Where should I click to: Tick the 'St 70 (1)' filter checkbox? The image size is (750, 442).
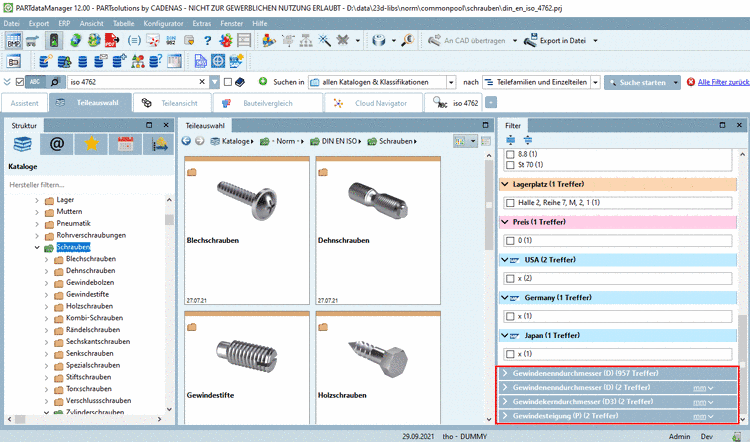tap(510, 165)
